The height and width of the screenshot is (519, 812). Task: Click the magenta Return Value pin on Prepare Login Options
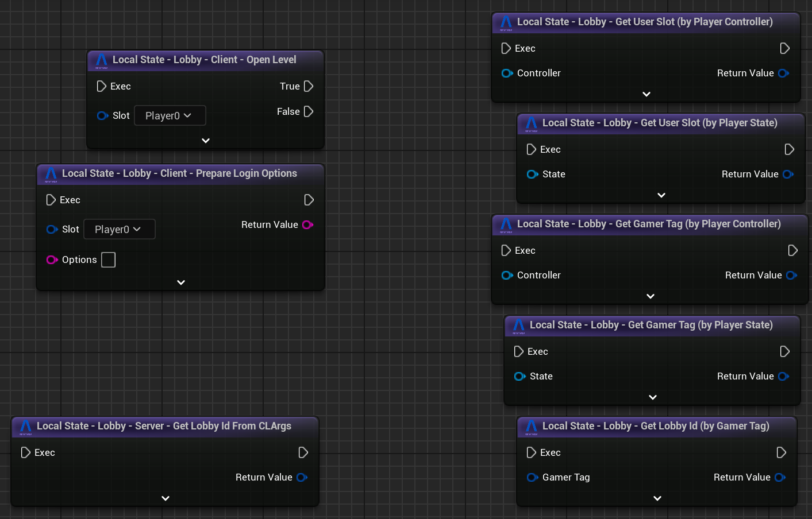307,224
